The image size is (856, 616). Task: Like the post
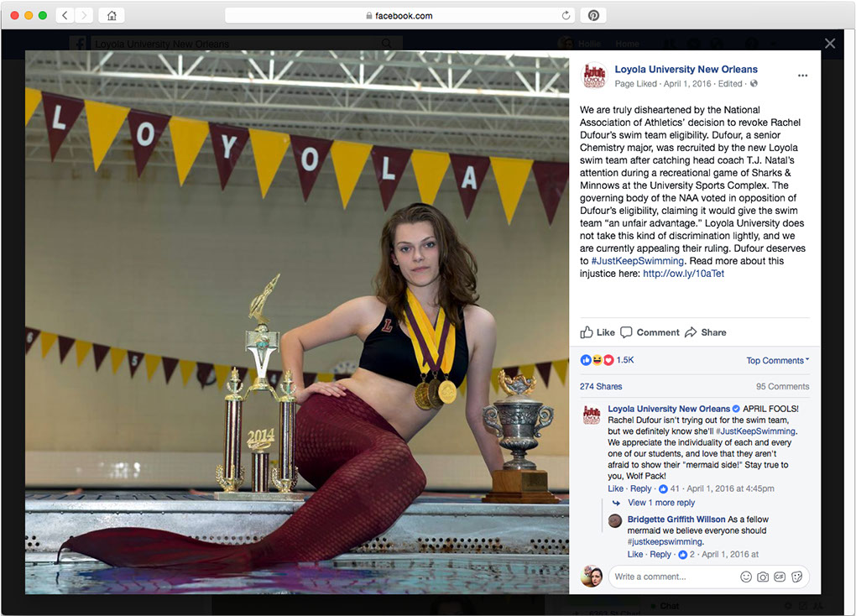click(x=598, y=332)
